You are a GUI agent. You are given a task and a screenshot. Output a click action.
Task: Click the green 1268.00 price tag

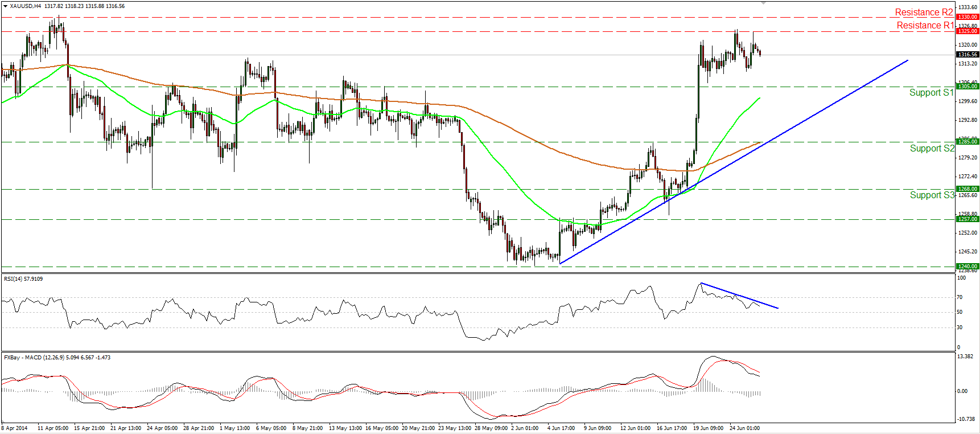point(967,189)
